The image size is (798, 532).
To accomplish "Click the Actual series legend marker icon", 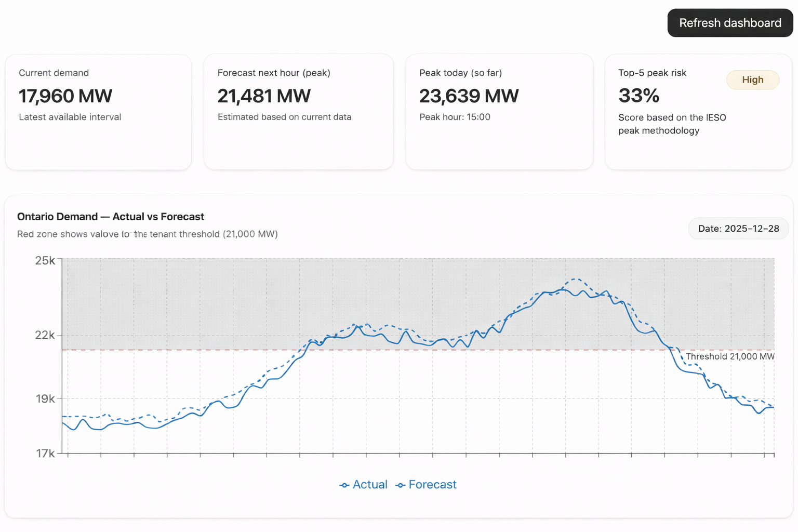I will pos(344,484).
